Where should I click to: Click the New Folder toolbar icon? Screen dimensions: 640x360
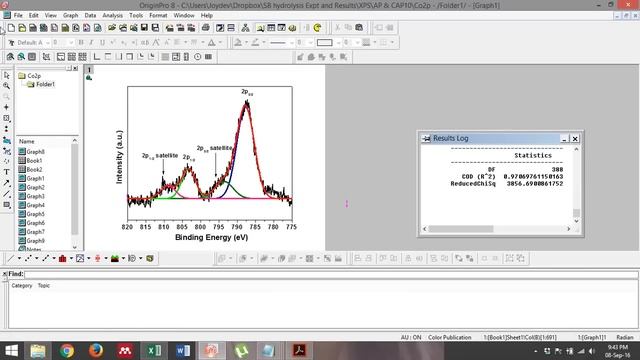[x=22, y=28]
